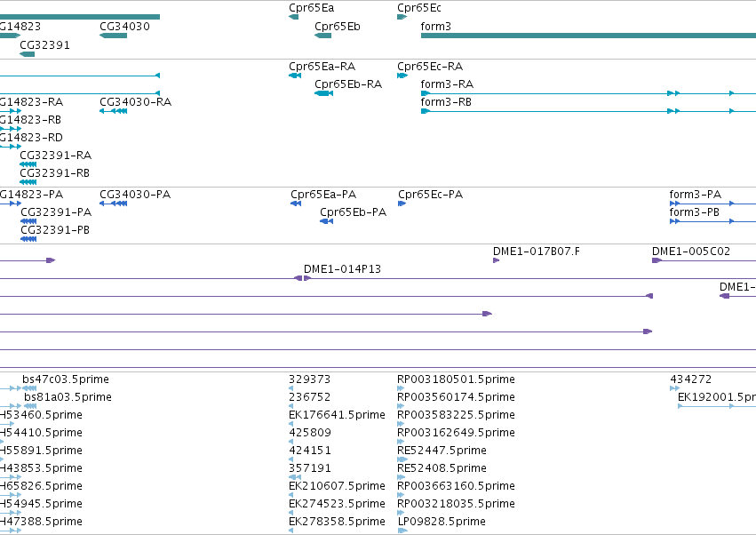The width and height of the screenshot is (756, 535).
Task: Click the long teal form3 gene bar
Action: coord(588,36)
